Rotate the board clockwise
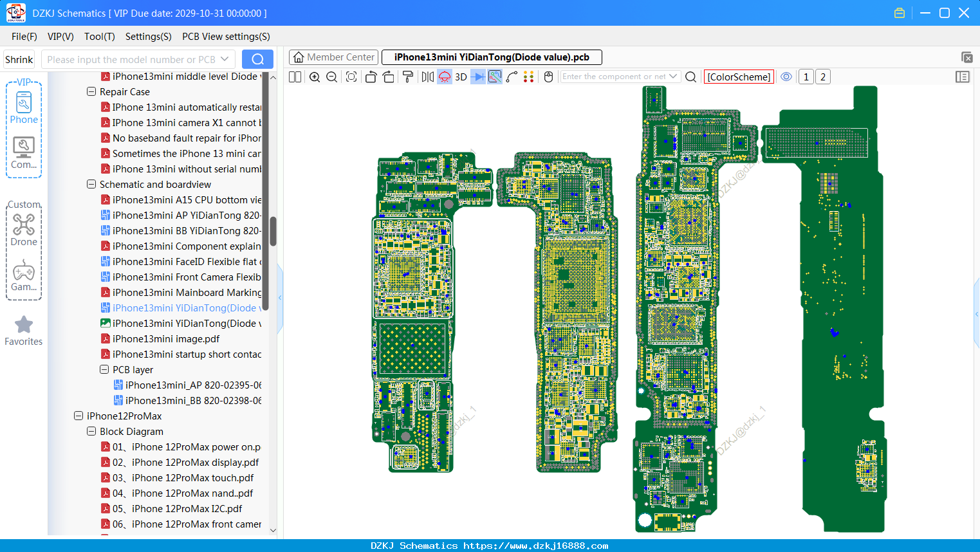 click(x=388, y=77)
